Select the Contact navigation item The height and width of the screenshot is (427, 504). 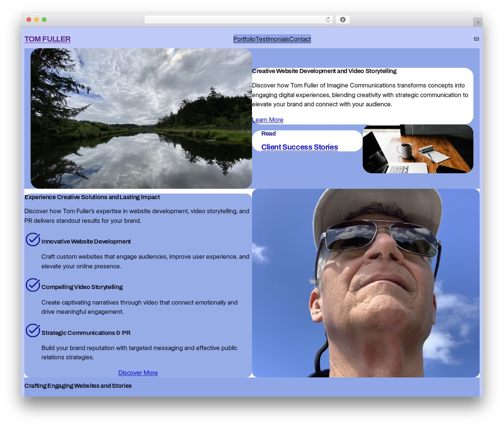[x=300, y=39]
